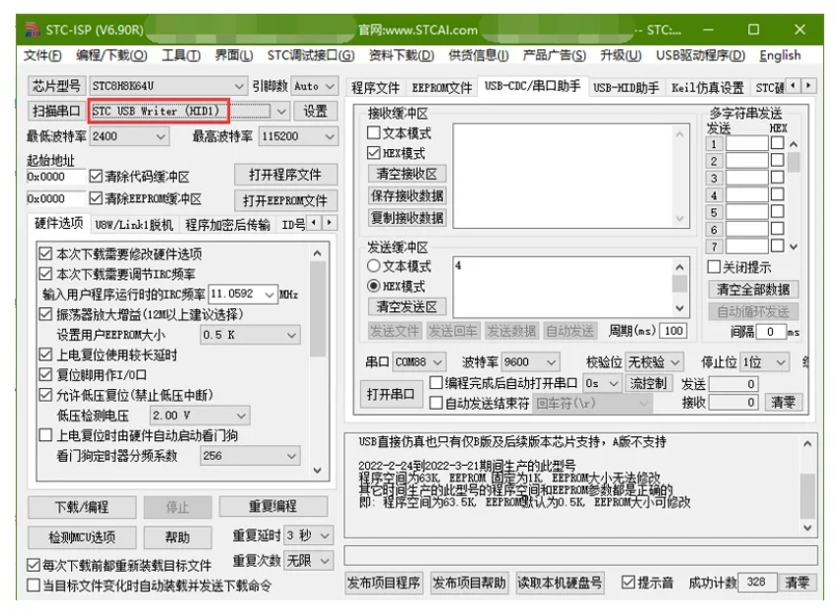Click the 下载/编程 button
This screenshot has height=616, width=840.
82,506
